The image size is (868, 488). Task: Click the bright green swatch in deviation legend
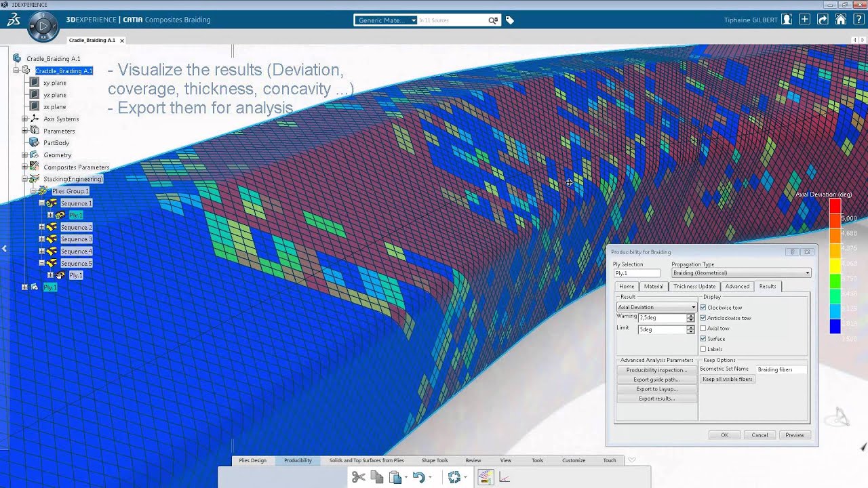(835, 281)
